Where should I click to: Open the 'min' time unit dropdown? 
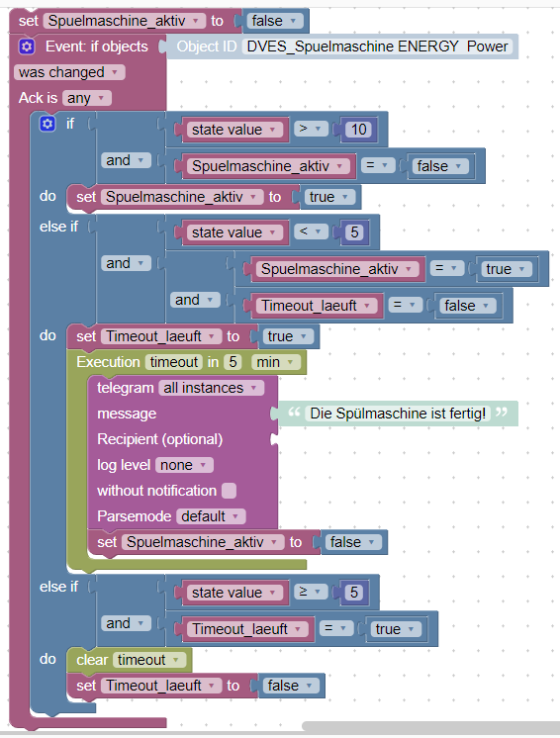point(275,362)
